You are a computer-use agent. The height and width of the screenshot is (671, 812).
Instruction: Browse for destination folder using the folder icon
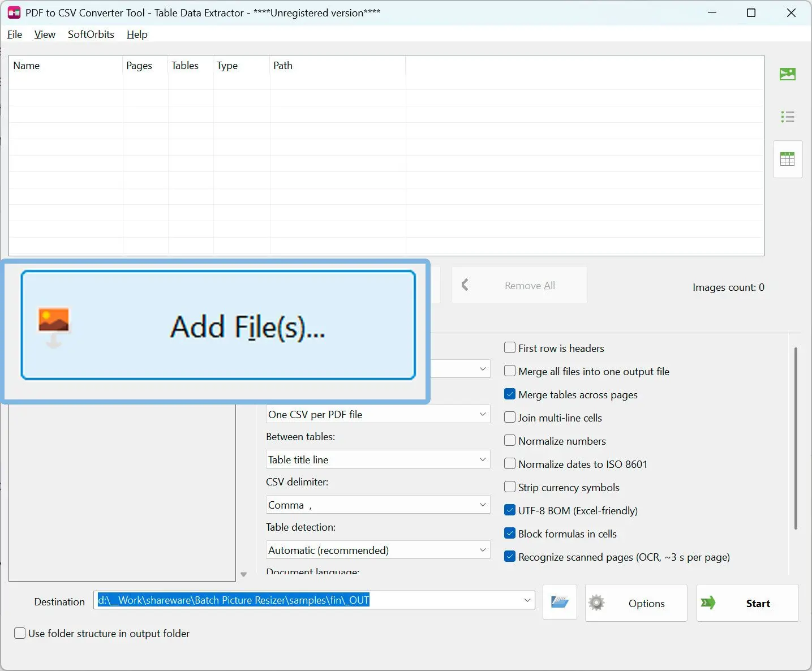(x=560, y=603)
